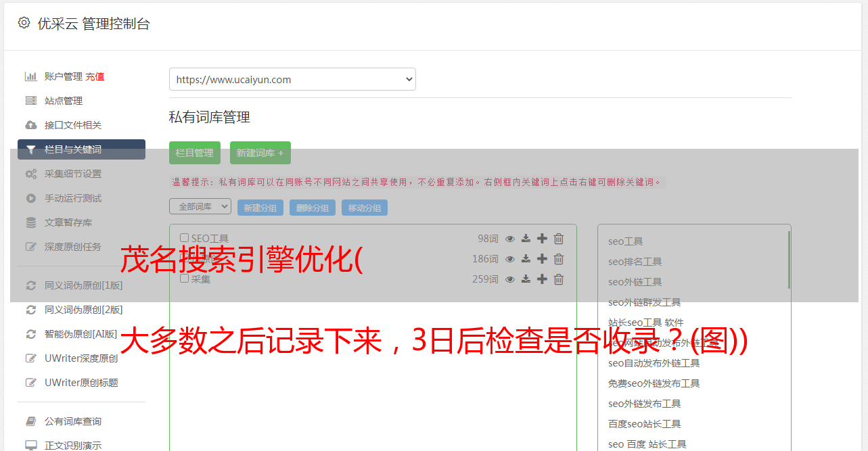The width and height of the screenshot is (868, 451).
Task: View the 186词 library via eye icon
Action: tap(510, 259)
